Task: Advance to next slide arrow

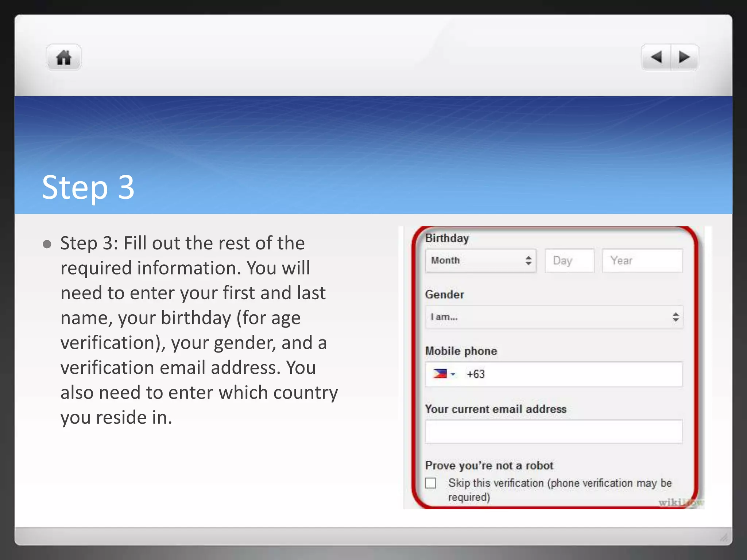Action: (x=685, y=57)
